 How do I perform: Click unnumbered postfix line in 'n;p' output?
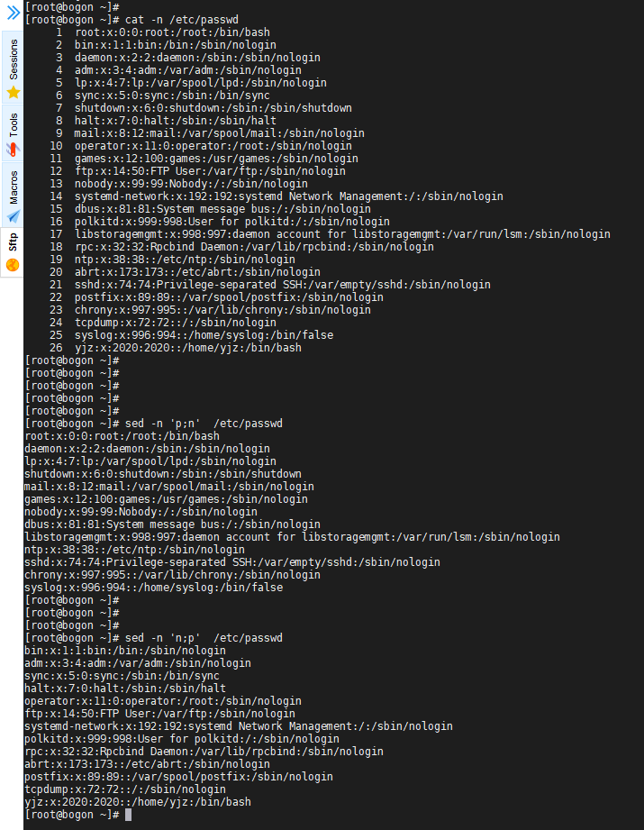click(x=179, y=777)
